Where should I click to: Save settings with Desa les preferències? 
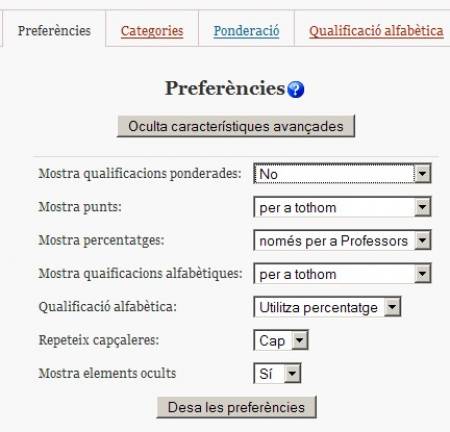tap(236, 407)
